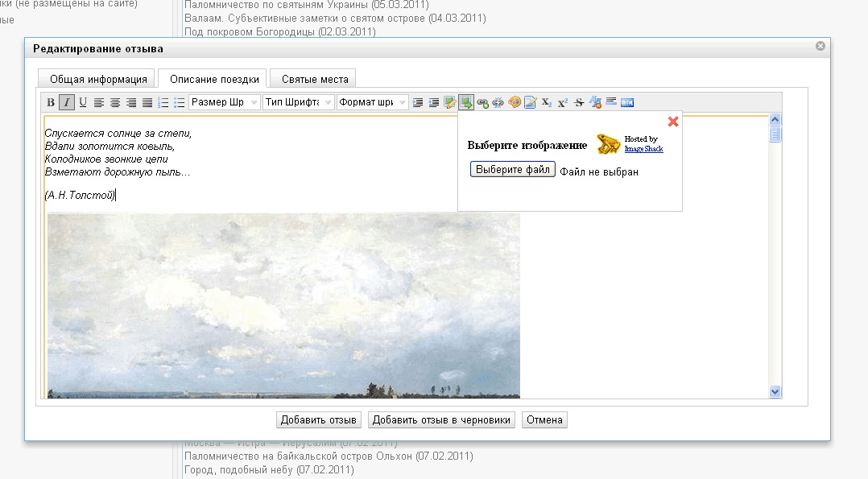Toggle bold formatting

51,102
